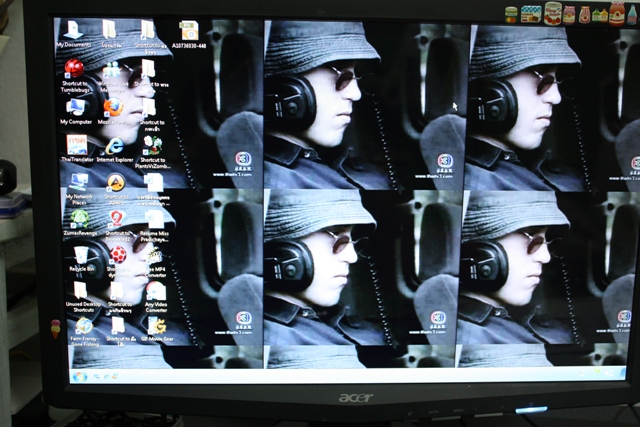Launch Mozilla Firefox from desktop
Screen dimensions: 640x427
click(114, 111)
